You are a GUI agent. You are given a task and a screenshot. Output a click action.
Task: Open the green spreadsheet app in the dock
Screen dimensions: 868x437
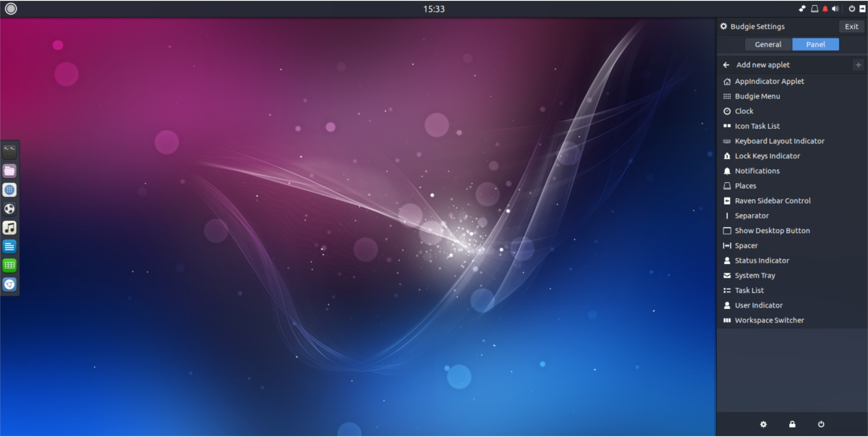coord(9,265)
